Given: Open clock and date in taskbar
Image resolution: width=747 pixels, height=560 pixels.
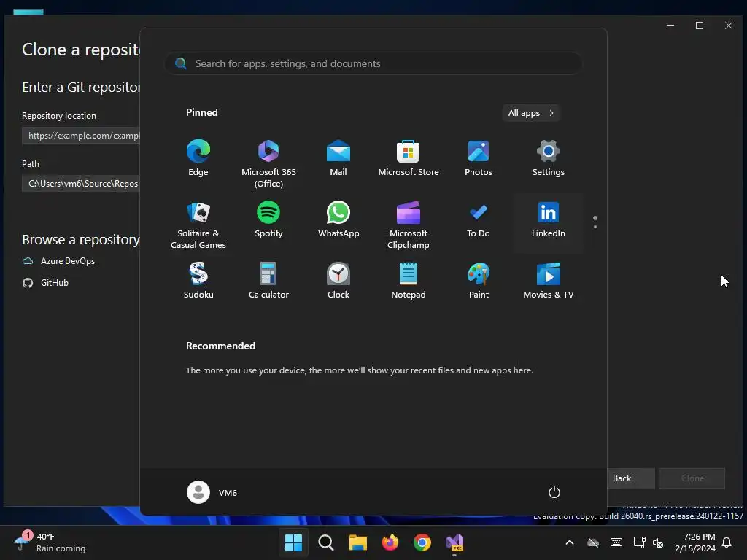Looking at the screenshot, I should tap(694, 542).
